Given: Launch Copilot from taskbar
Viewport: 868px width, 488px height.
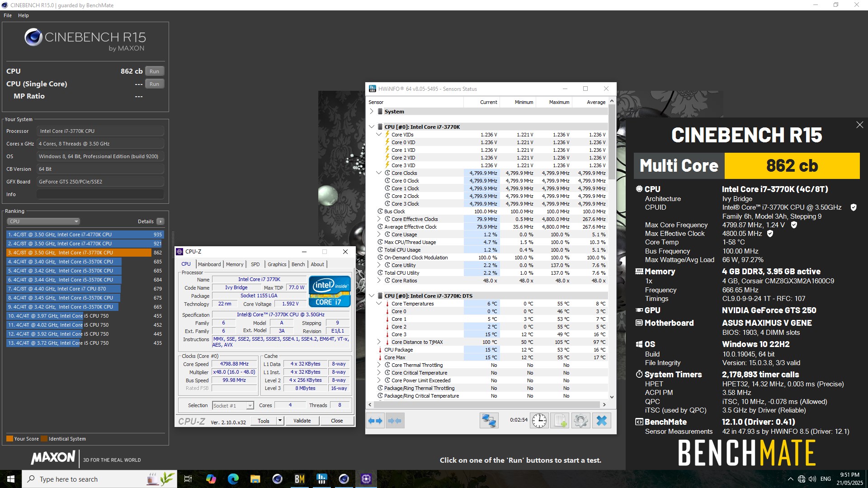Looking at the screenshot, I should pyautogui.click(x=211, y=479).
